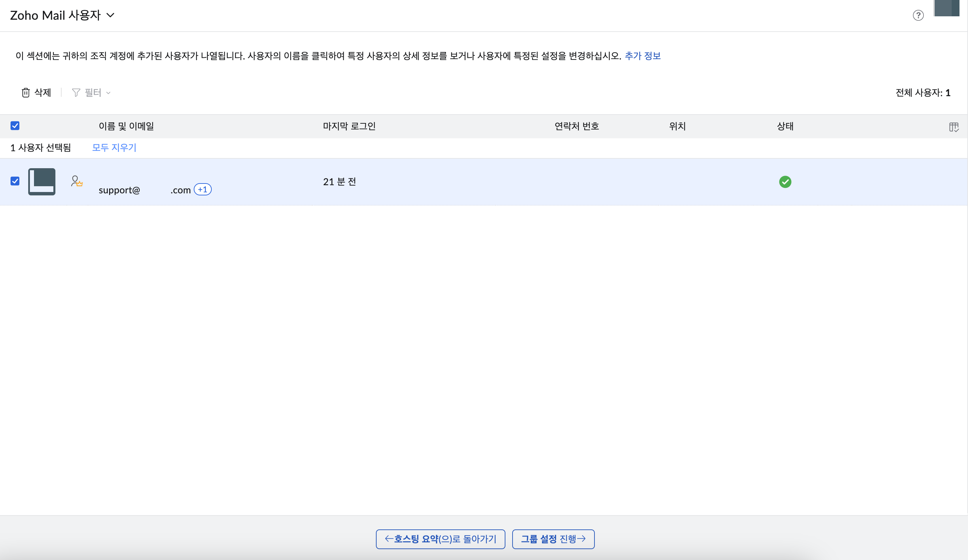This screenshot has height=560, width=968.
Task: Click the filter funnel icon
Action: click(76, 92)
